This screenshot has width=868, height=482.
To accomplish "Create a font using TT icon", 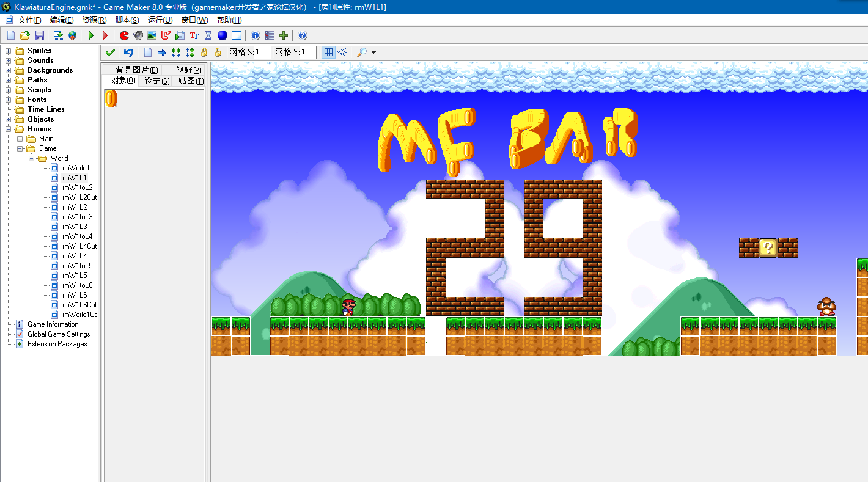I will coord(194,35).
